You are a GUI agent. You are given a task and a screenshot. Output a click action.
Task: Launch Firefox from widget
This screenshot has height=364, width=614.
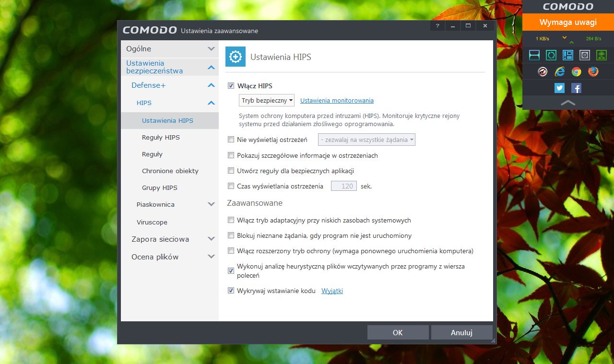tap(593, 71)
